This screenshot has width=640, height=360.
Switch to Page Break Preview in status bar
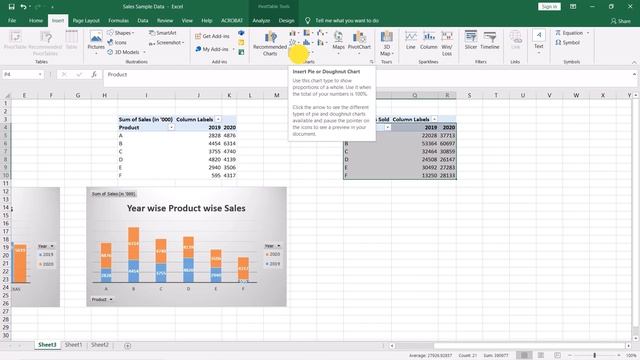[x=558, y=356]
